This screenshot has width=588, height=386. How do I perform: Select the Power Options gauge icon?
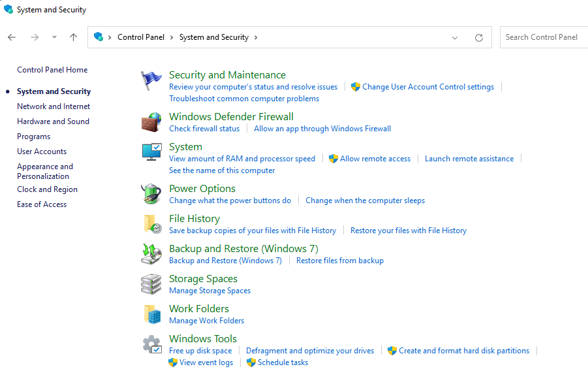[151, 194]
